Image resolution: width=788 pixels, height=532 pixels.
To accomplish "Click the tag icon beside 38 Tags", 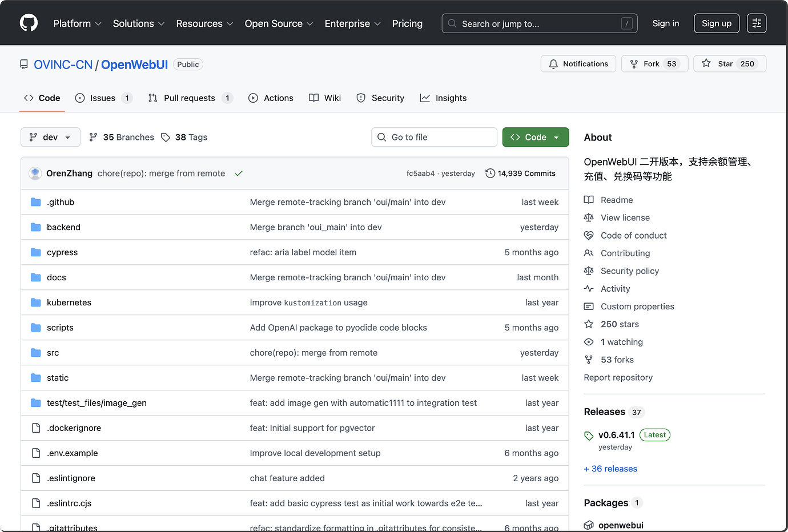I will tap(166, 138).
